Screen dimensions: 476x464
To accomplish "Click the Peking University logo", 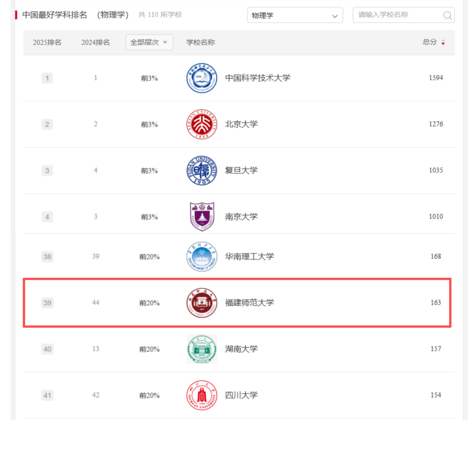I will [x=202, y=124].
